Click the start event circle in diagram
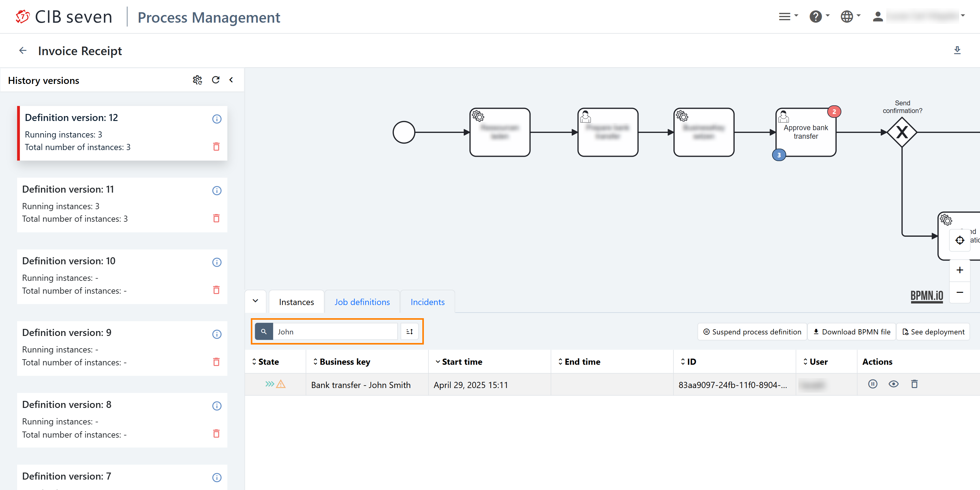980x490 pixels. pyautogui.click(x=404, y=132)
